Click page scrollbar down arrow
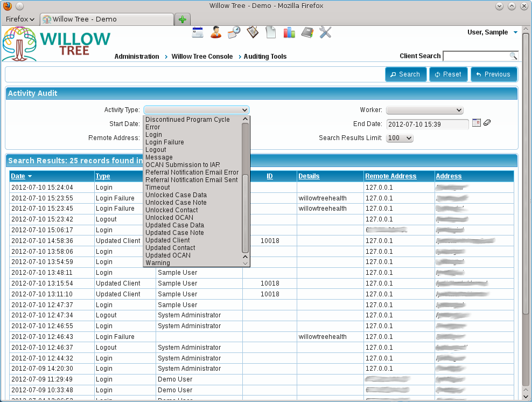The image size is (532, 402). (526, 397)
